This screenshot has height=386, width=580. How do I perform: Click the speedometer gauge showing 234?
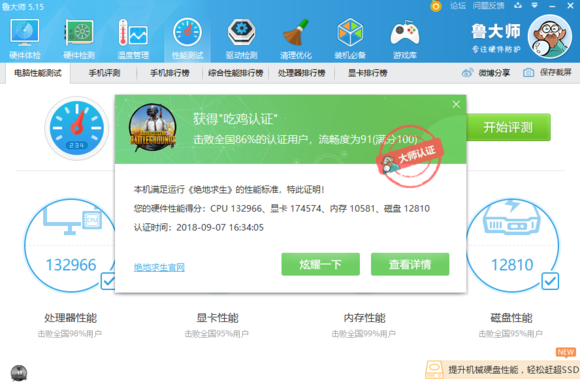click(x=77, y=128)
